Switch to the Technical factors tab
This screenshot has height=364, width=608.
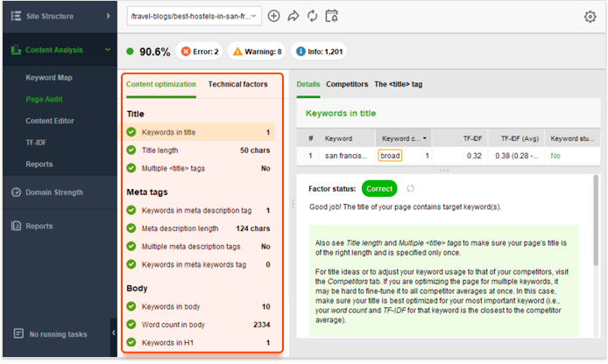point(239,84)
